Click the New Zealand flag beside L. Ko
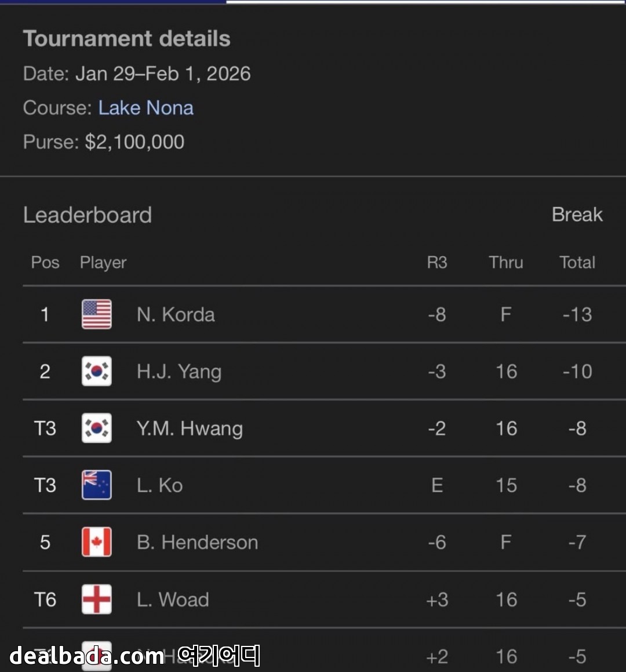Image resolution: width=626 pixels, height=672 pixels. point(97,485)
